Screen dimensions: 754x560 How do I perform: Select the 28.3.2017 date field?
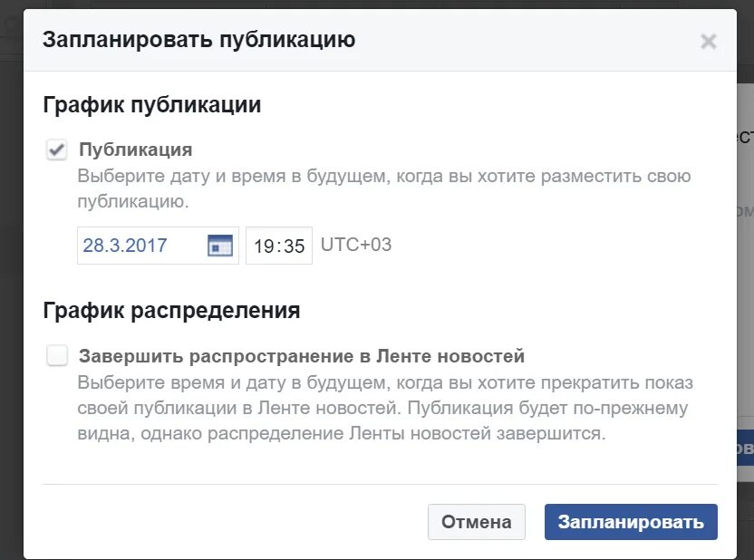[158, 246]
